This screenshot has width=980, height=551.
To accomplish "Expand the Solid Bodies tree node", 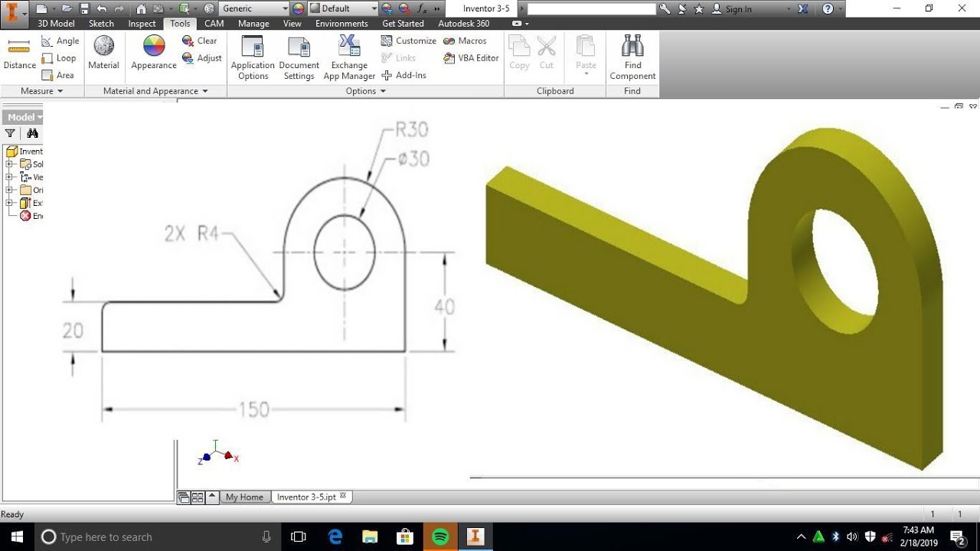I will click(9, 165).
